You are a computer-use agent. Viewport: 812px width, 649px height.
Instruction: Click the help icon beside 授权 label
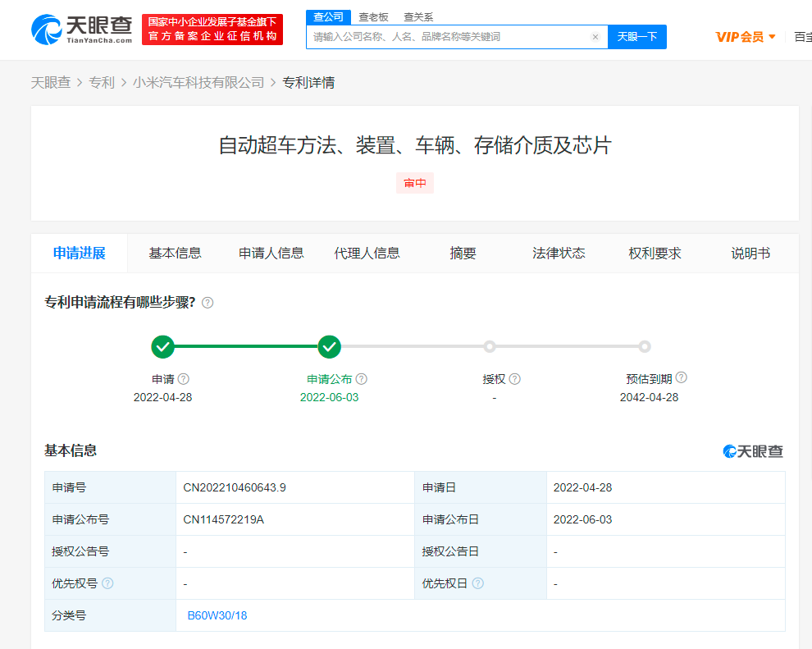pos(515,378)
